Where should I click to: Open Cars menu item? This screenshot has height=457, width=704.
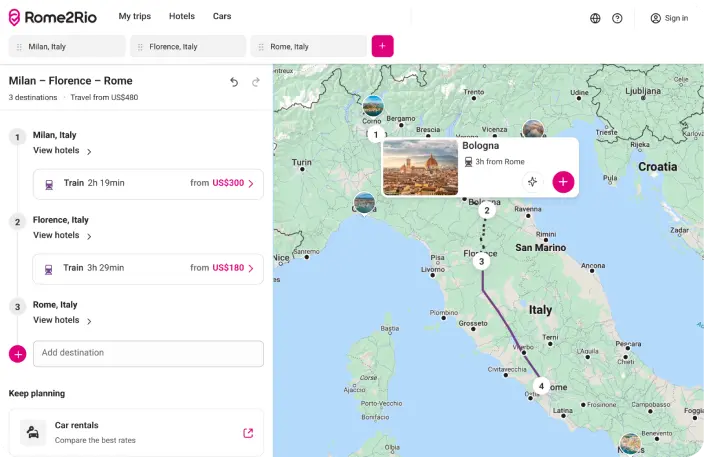[x=222, y=16]
